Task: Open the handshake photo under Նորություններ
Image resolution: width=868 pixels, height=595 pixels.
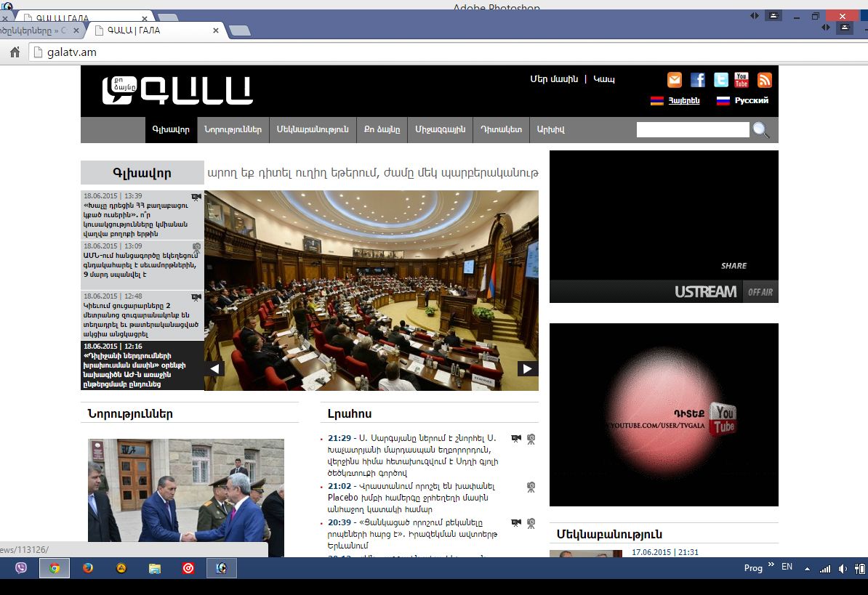Action: pos(186,498)
